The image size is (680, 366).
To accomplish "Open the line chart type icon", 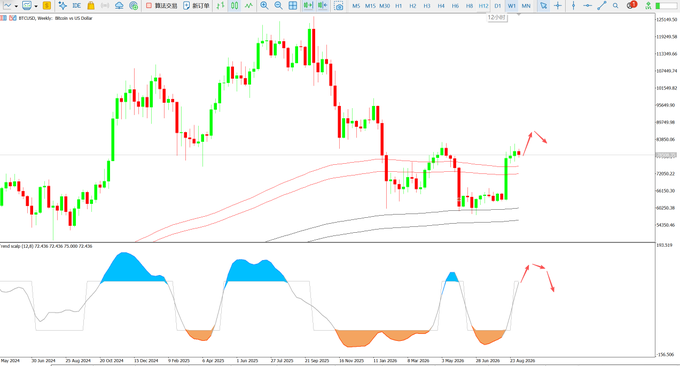I will [x=7, y=6].
